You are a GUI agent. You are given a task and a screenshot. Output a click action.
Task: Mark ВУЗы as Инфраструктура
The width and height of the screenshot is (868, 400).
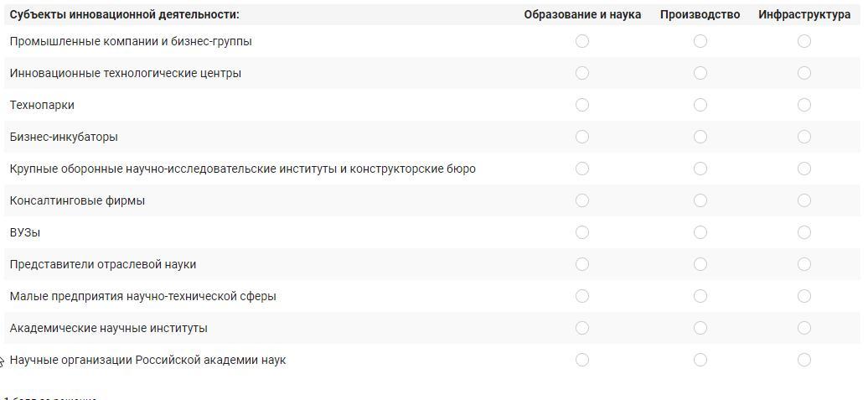click(x=804, y=232)
